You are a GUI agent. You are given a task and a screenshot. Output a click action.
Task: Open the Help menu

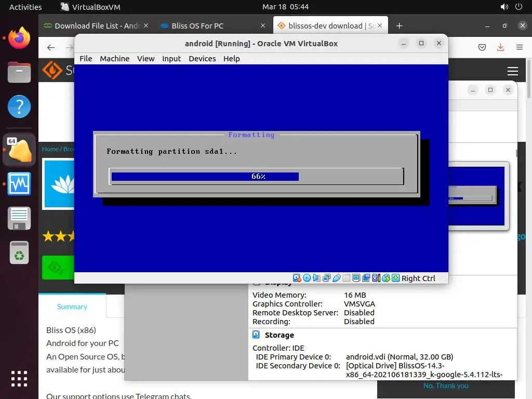231,59
